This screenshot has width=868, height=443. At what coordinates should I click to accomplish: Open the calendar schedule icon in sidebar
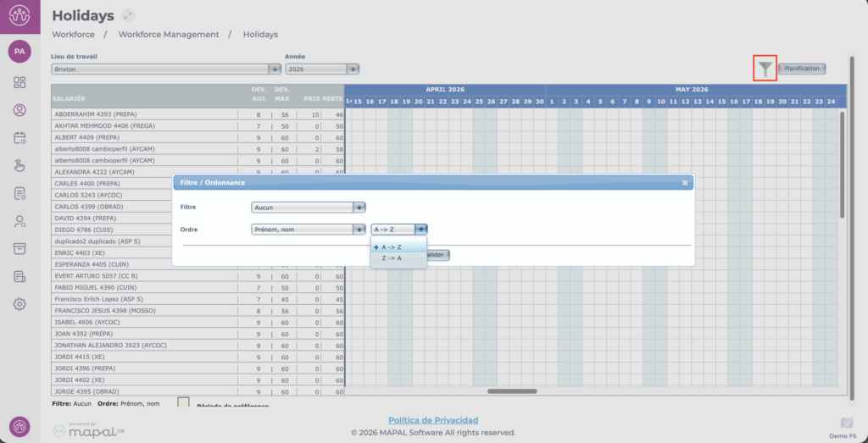[19, 138]
